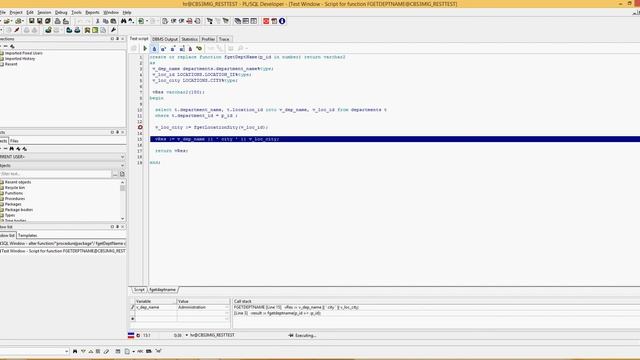Expand the Package bodies folder
The image size is (640, 360).
point(19,210)
